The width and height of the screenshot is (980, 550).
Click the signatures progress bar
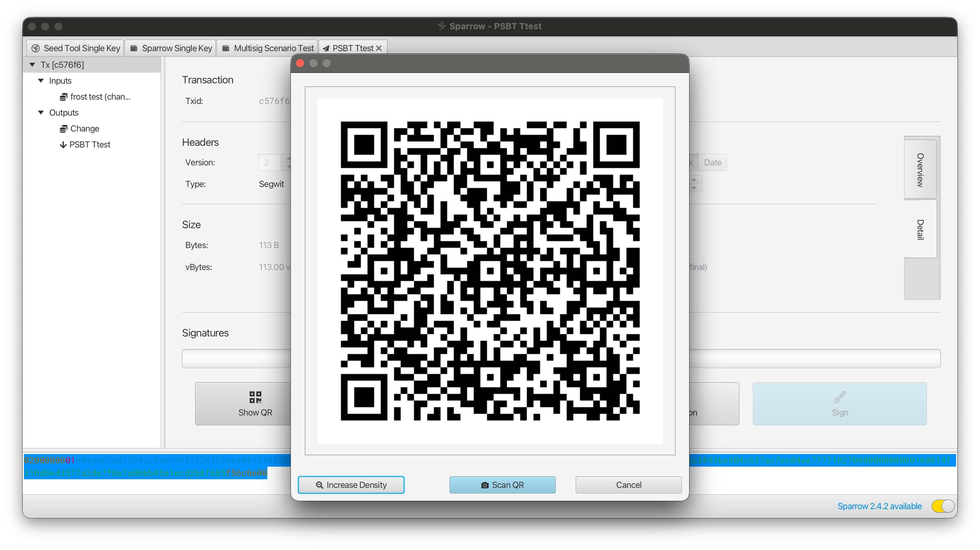[x=561, y=359]
